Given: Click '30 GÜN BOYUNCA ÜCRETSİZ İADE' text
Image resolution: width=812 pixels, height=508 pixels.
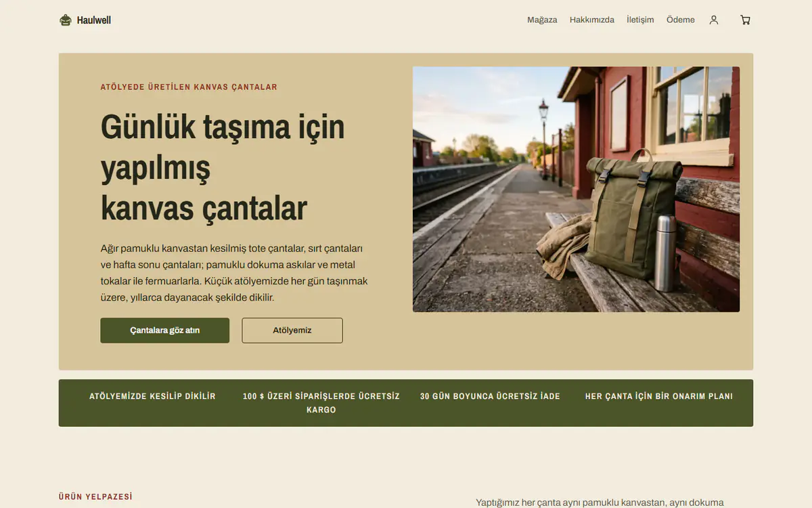Looking at the screenshot, I should pyautogui.click(x=490, y=396).
